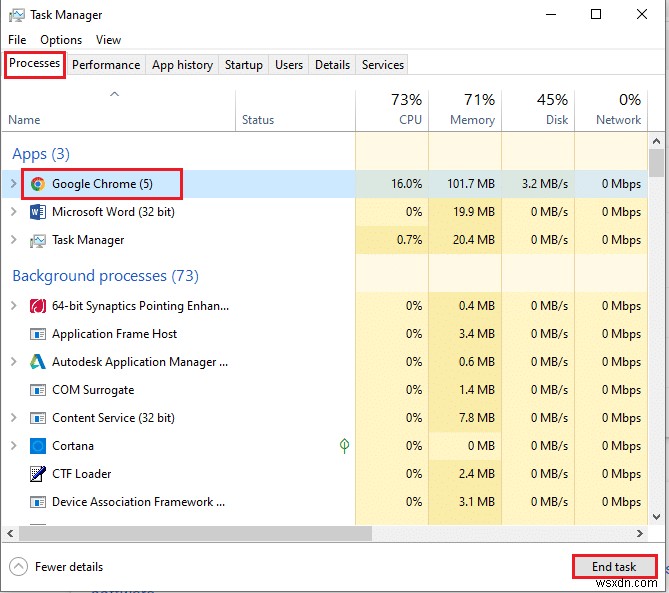Click the vertical scrollbar down arrow
This screenshot has width=669, height=593.
tap(656, 516)
